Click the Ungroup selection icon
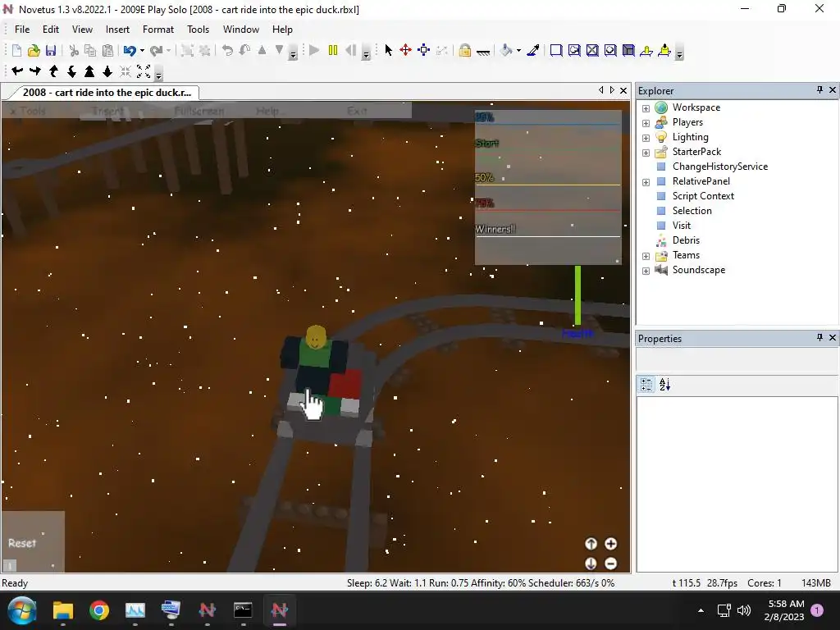This screenshot has width=840, height=630. pos(204,50)
